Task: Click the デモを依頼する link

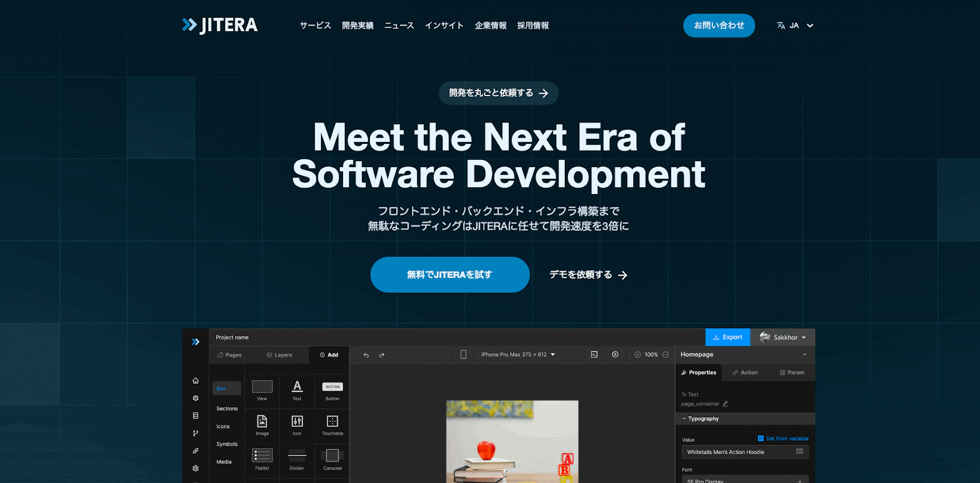Action: (589, 275)
